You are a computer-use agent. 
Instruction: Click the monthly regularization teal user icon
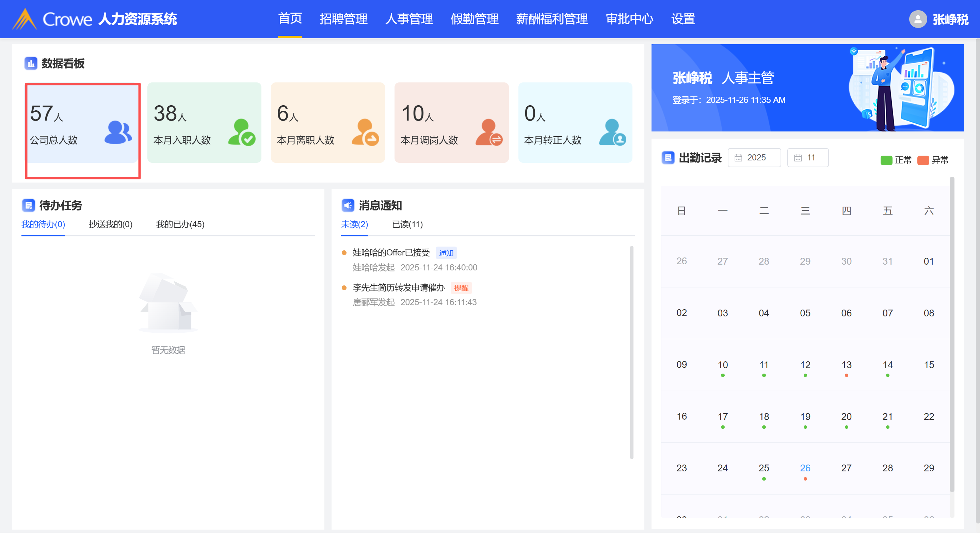612,132
